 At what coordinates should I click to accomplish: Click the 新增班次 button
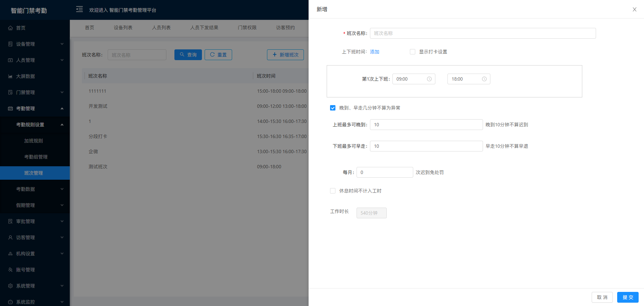(x=285, y=55)
